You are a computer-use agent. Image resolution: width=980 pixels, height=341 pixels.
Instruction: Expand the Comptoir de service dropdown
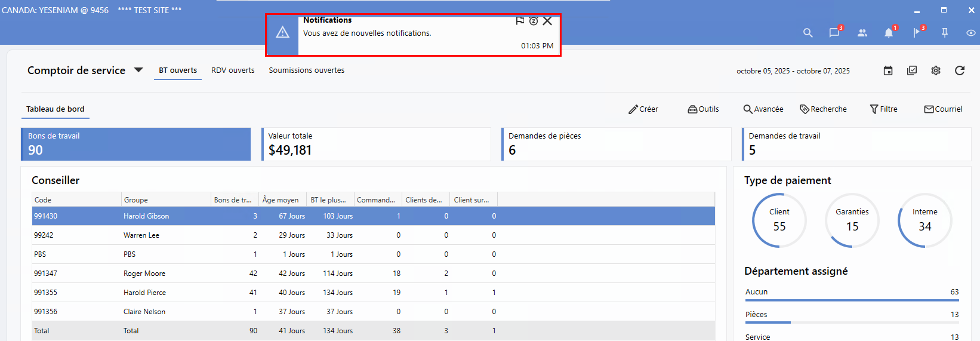click(138, 70)
